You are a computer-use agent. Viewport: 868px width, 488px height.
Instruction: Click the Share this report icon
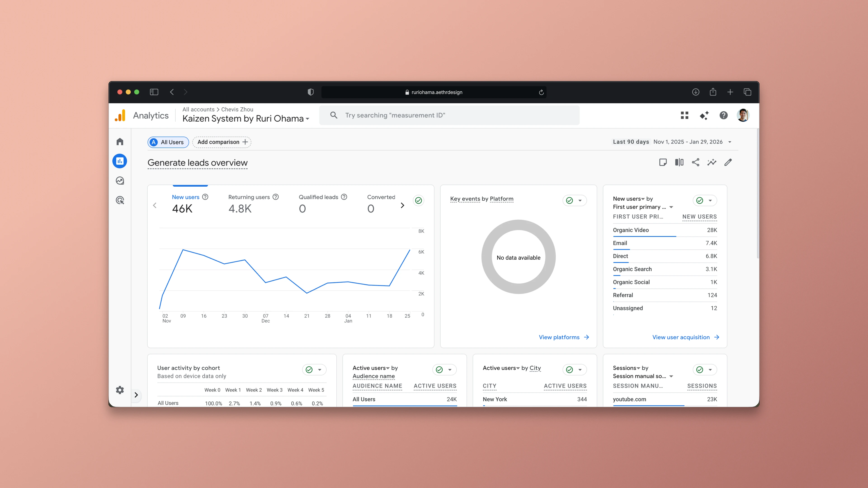(x=696, y=162)
